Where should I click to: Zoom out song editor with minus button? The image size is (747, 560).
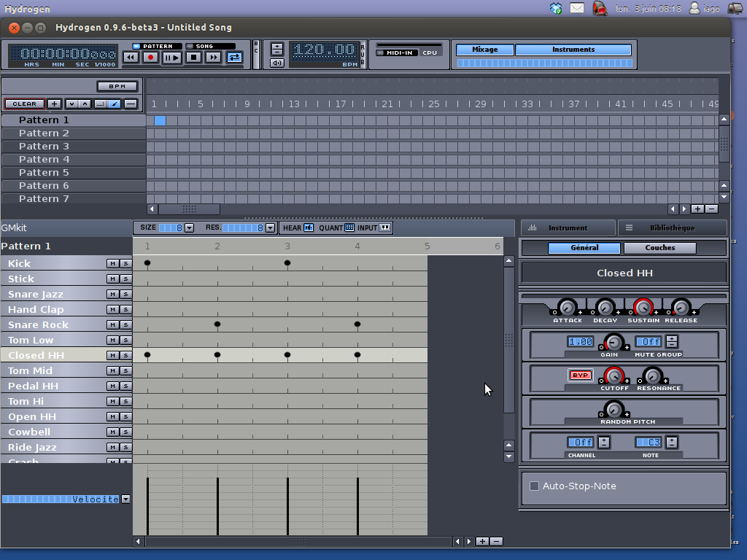pos(711,209)
